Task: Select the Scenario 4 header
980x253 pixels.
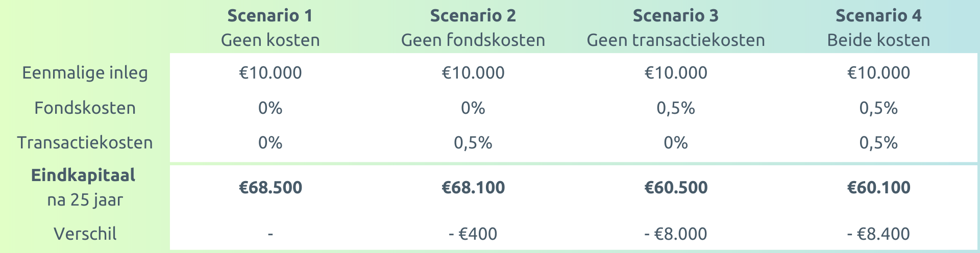Action: point(878,16)
